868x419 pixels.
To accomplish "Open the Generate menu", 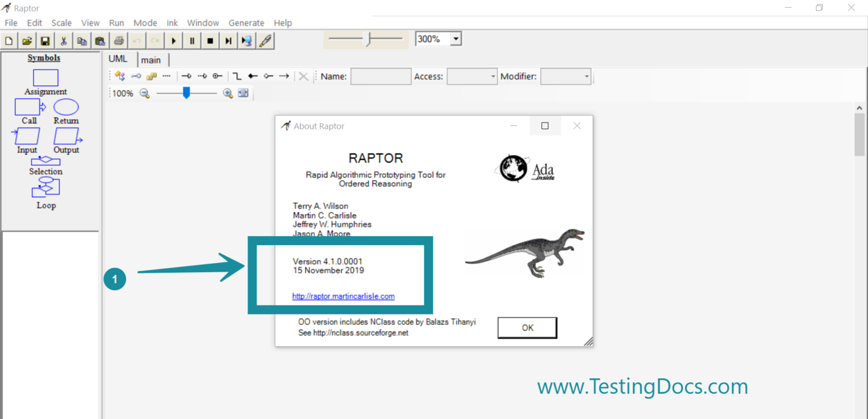I will (246, 23).
